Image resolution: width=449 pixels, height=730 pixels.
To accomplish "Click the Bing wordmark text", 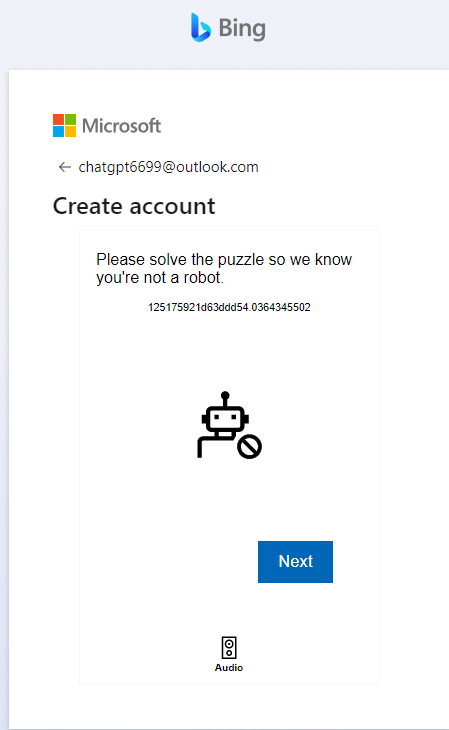I will [x=242, y=28].
